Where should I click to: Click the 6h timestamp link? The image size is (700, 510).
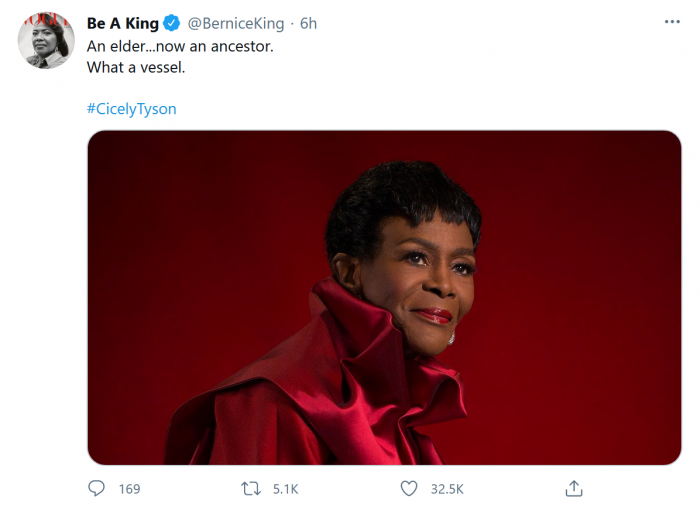[x=308, y=23]
